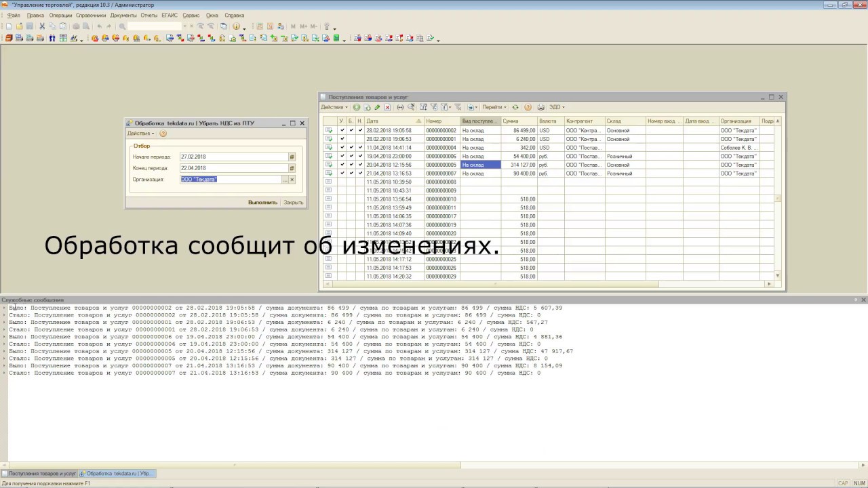Select row with number 00000000008

tap(549, 182)
